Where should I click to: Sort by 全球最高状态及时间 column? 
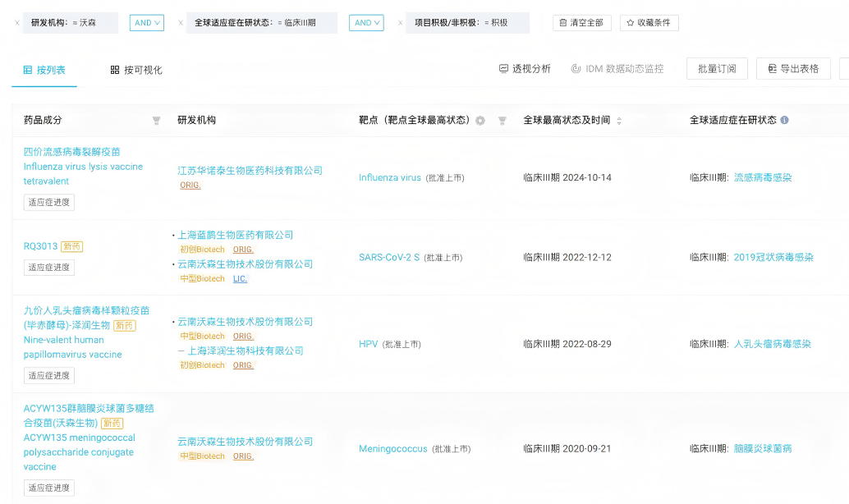(x=619, y=121)
